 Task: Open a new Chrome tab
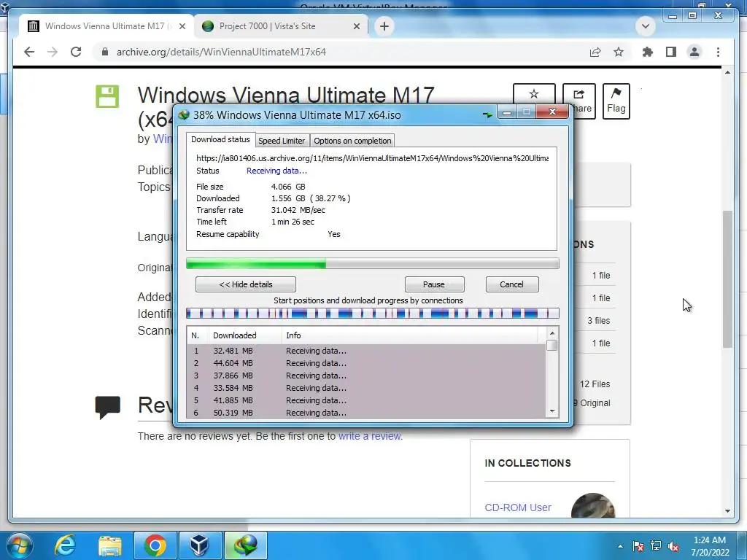[x=384, y=26]
